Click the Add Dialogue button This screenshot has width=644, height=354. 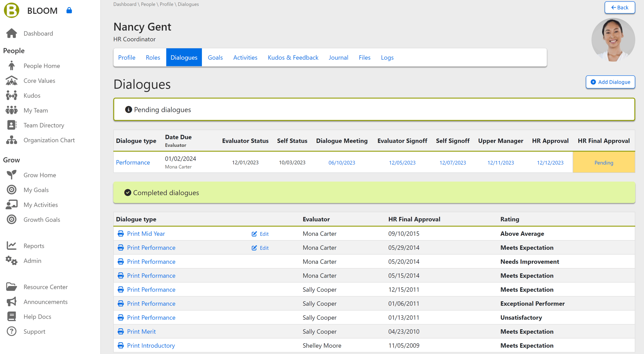point(610,82)
